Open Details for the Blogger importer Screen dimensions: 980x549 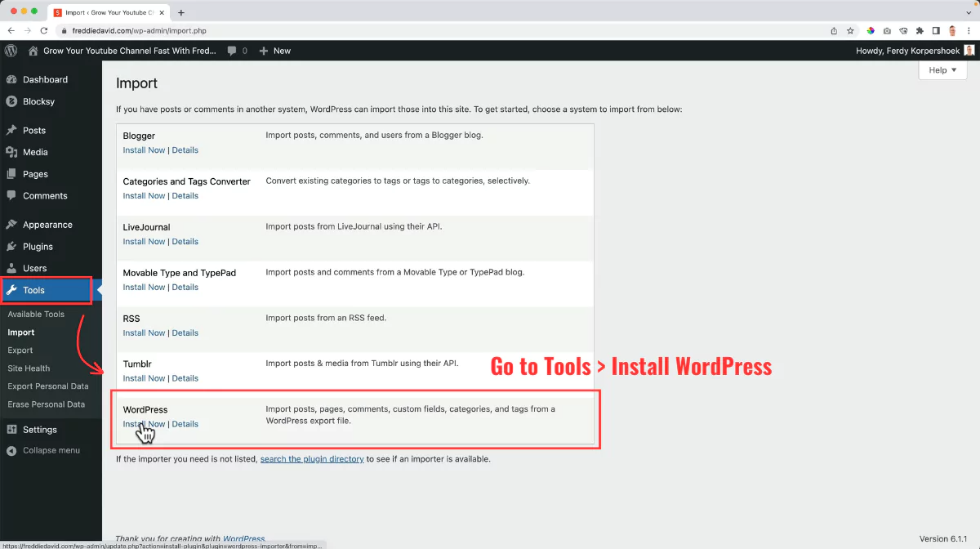pyautogui.click(x=185, y=150)
